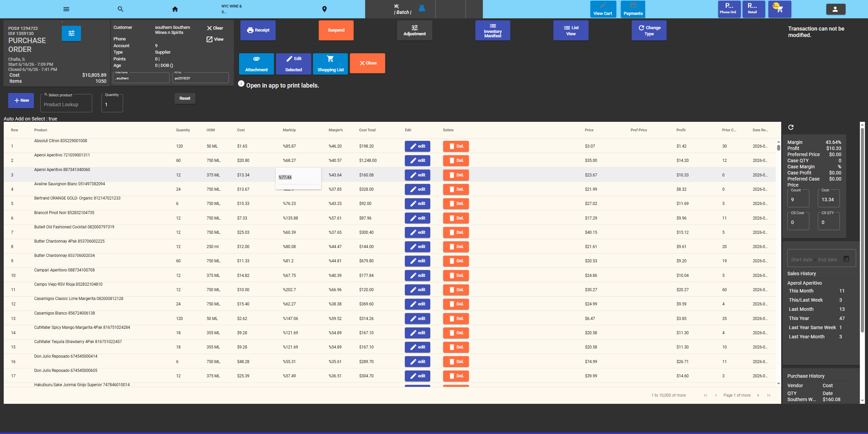
Task: Go to the home icon
Action: (x=175, y=9)
